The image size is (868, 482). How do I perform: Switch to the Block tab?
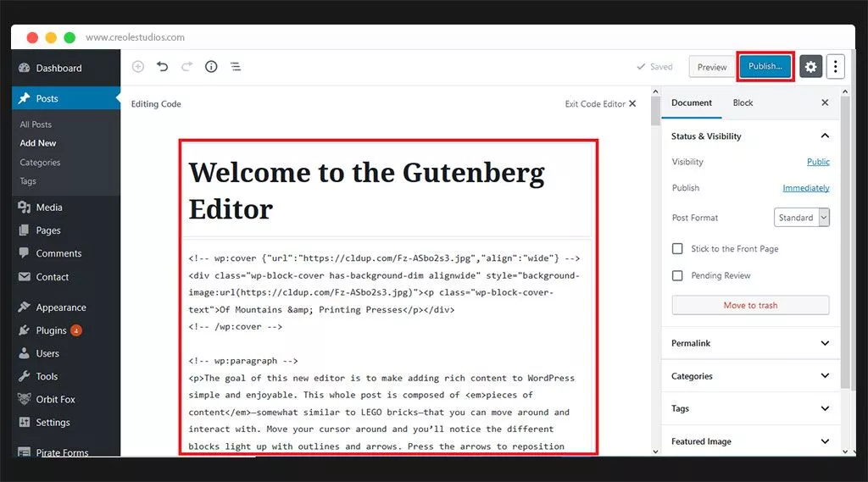coord(743,103)
